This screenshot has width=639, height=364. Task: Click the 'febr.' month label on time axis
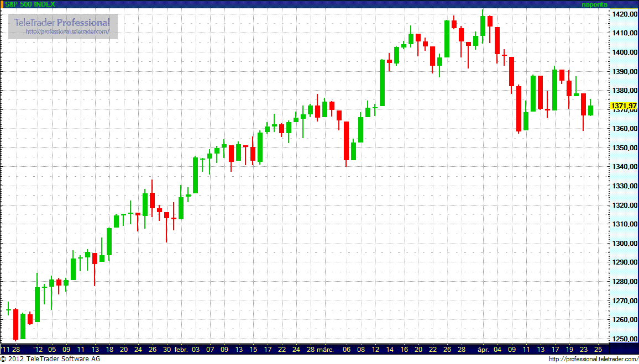(x=181, y=349)
